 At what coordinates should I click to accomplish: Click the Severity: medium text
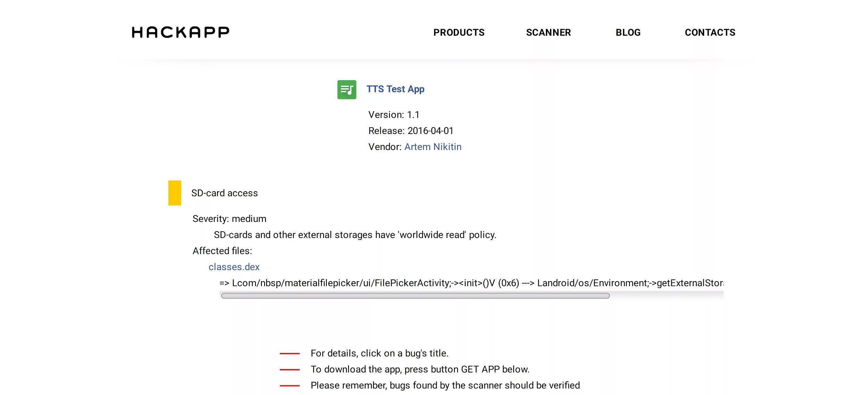(229, 219)
